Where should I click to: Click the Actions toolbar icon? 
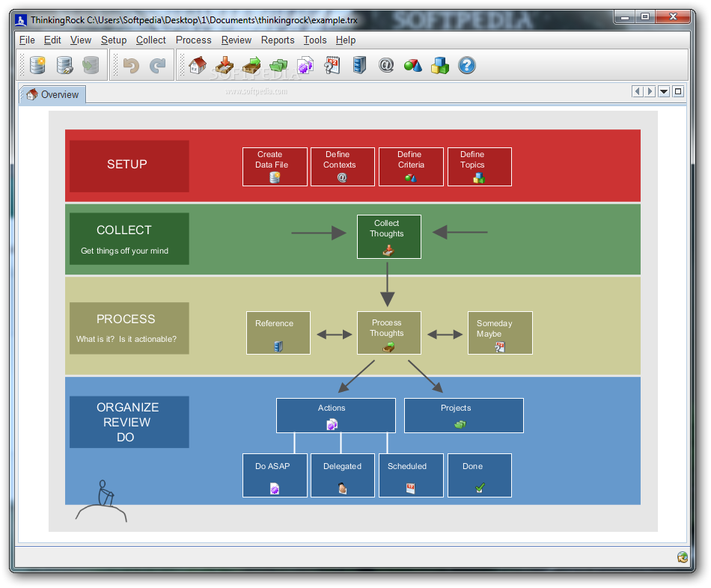tap(305, 65)
